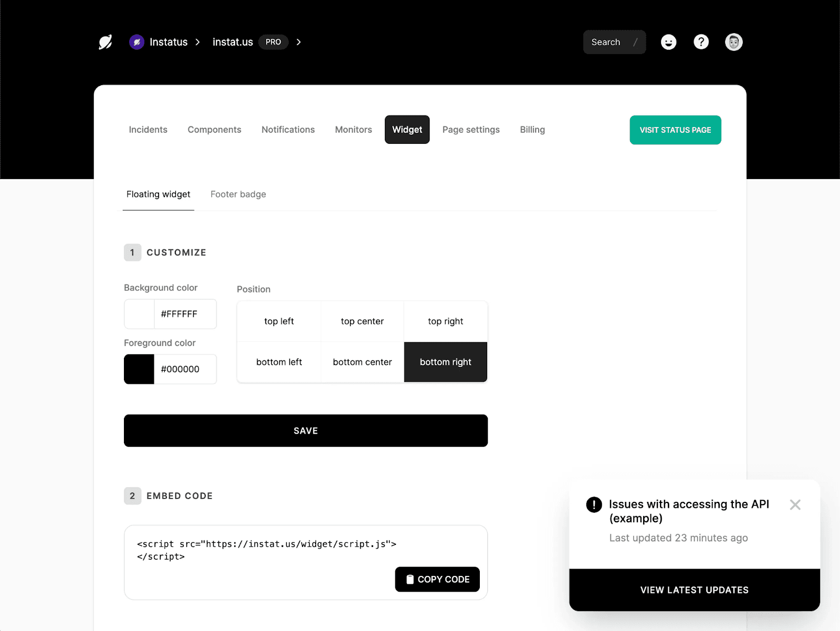This screenshot has width=840, height=631.
Task: Open the help question mark icon
Action: coord(701,42)
